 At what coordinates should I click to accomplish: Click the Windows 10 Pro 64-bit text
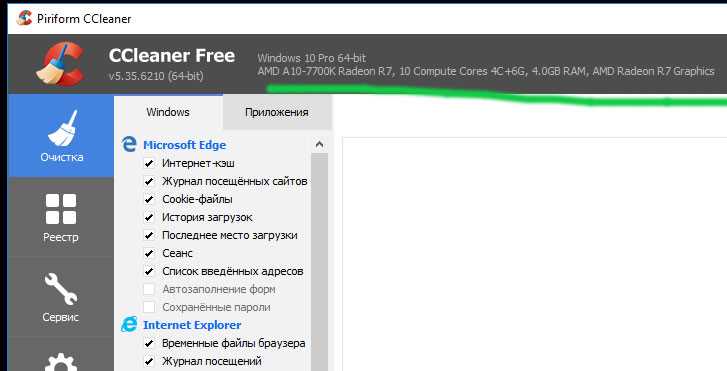tap(312, 58)
